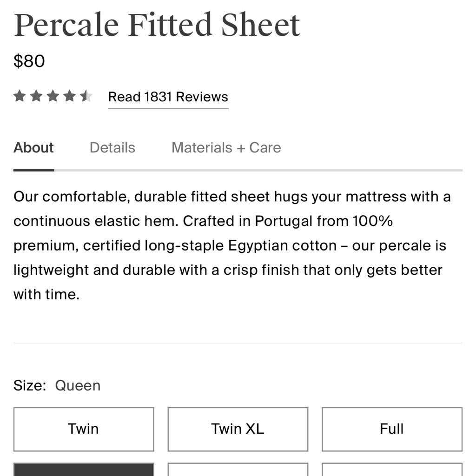The height and width of the screenshot is (476, 476).
Task: Click the "Size:" label
Action: coord(30,386)
